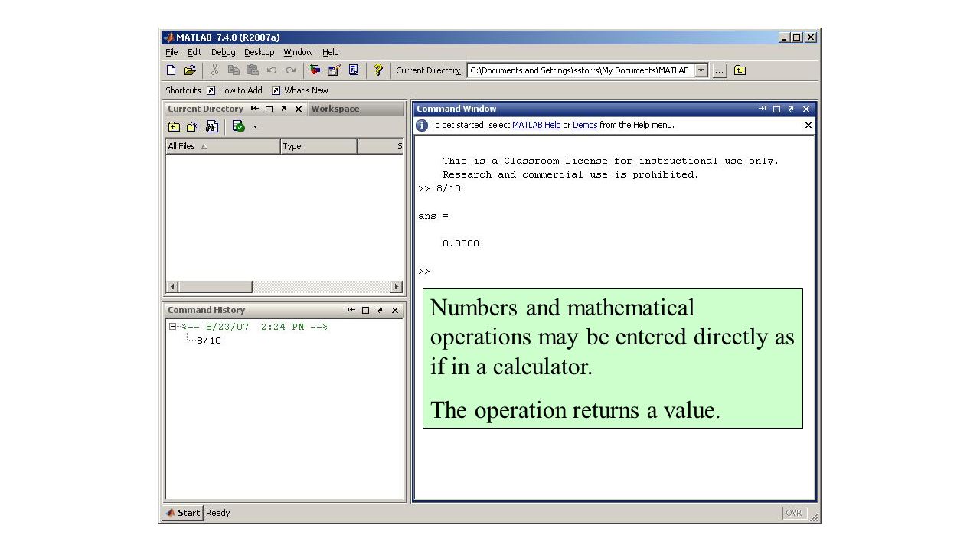
Task: Open the directory reports icon with green check
Action: pyautogui.click(x=239, y=127)
